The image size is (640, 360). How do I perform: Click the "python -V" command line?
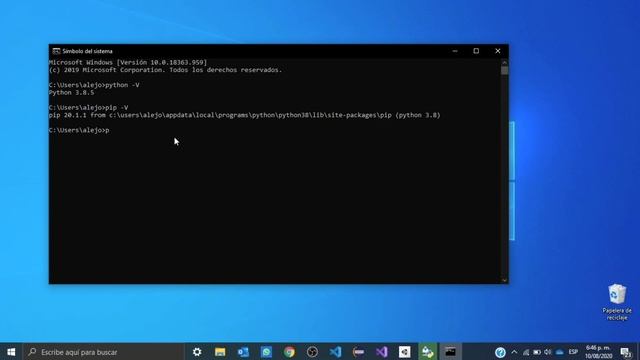pos(94,85)
